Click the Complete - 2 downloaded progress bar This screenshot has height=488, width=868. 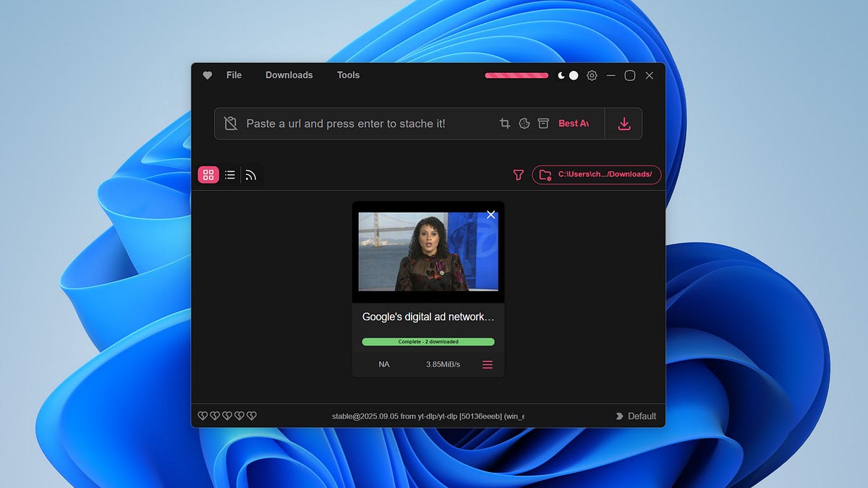[x=428, y=341]
